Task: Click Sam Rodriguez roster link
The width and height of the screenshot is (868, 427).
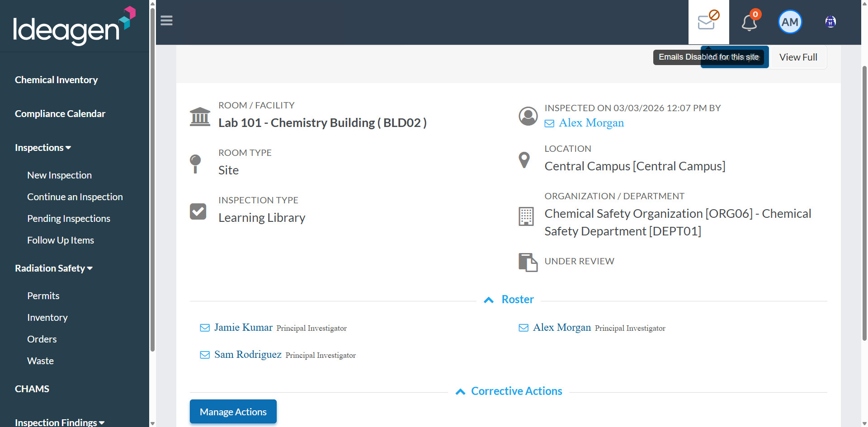Action: tap(248, 355)
